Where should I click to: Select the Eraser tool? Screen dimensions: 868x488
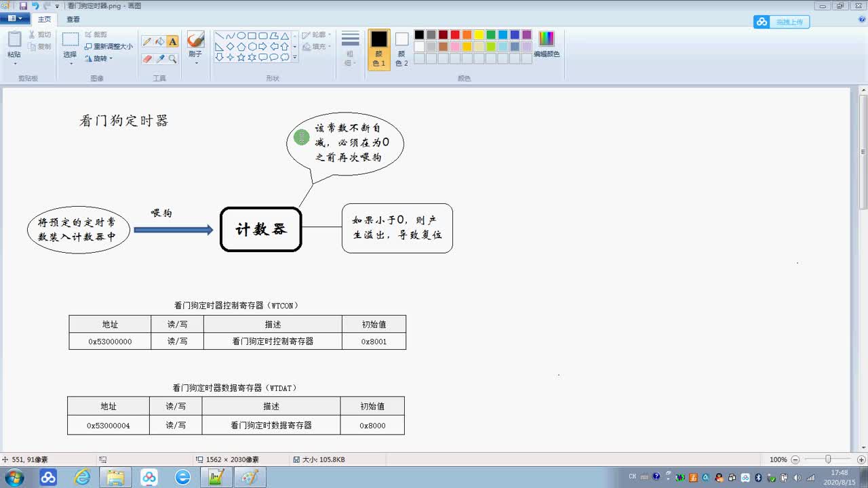147,59
